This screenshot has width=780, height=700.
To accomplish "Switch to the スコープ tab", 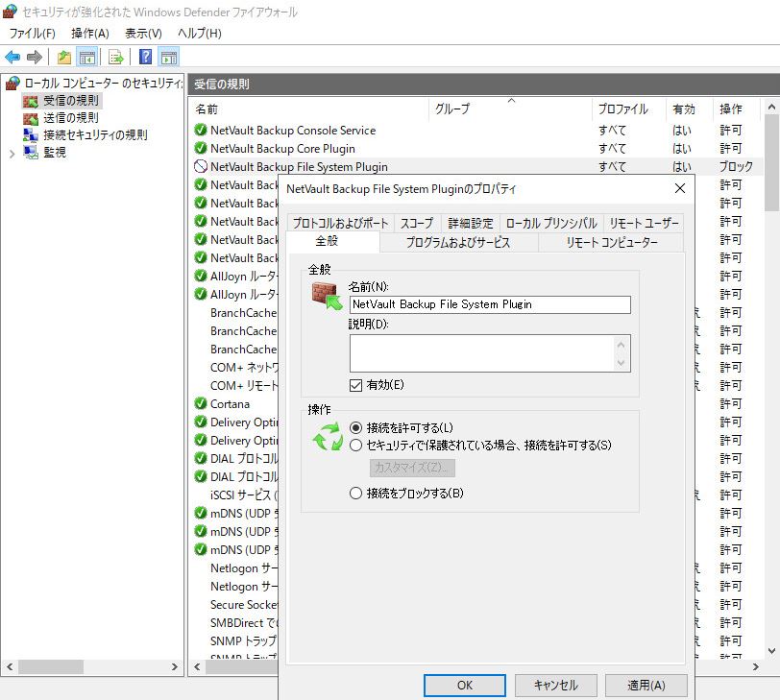I will [x=416, y=223].
